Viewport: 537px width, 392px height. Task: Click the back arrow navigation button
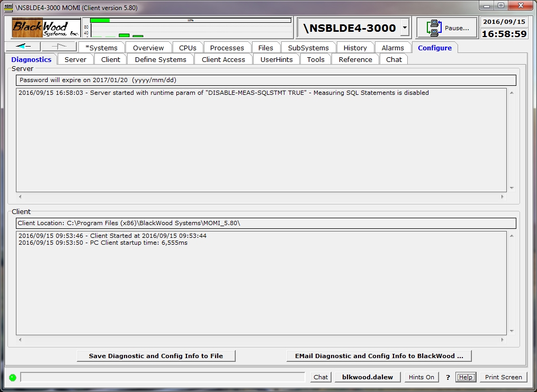pyautogui.click(x=23, y=47)
